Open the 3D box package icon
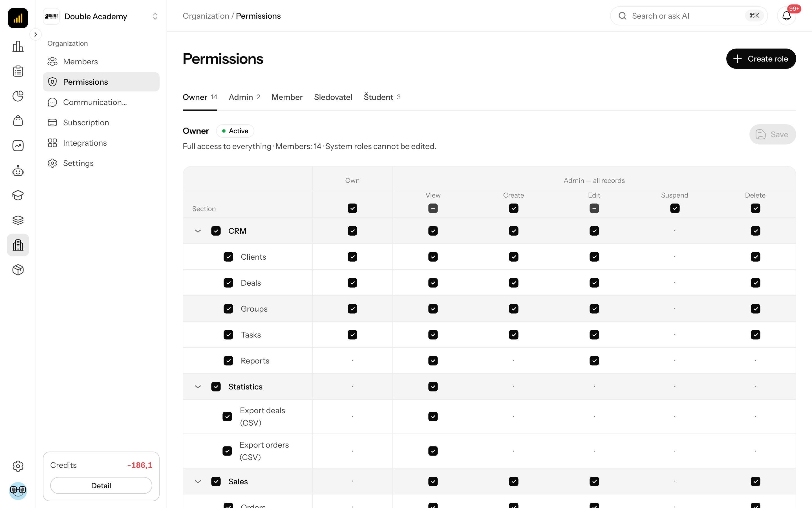 tap(18, 270)
